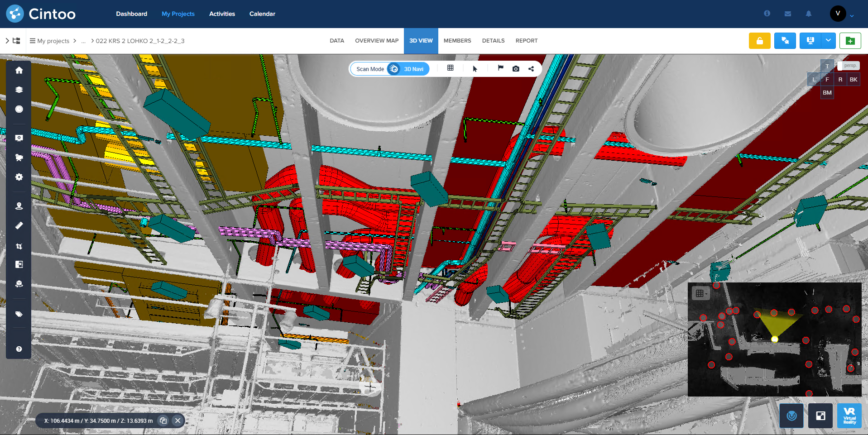Click the green add folder button
The width and height of the screenshot is (868, 435).
point(850,41)
